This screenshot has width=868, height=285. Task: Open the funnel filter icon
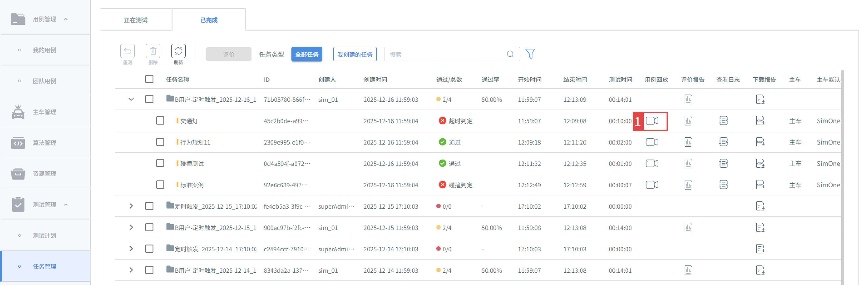point(530,54)
